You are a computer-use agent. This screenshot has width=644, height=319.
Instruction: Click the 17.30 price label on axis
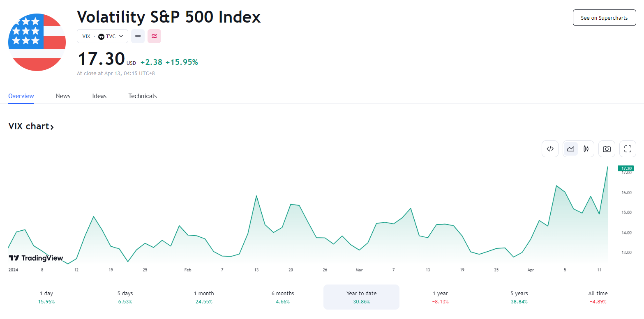point(626,168)
